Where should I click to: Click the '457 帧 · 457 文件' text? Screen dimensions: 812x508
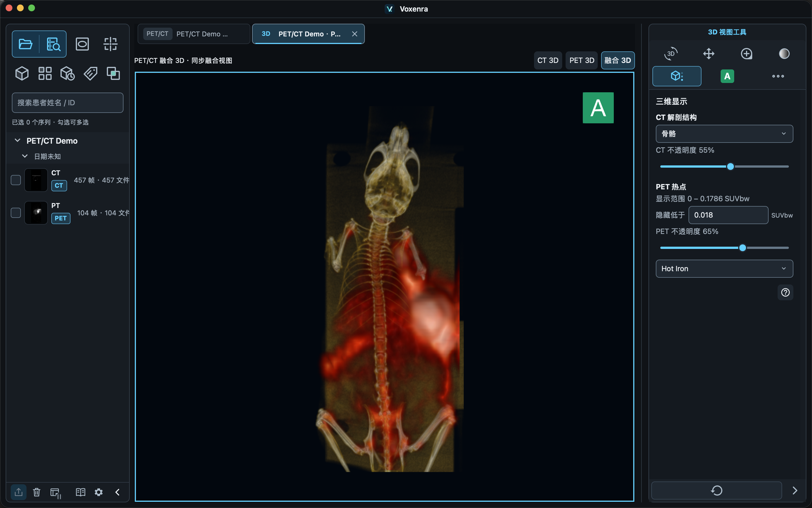102,180
